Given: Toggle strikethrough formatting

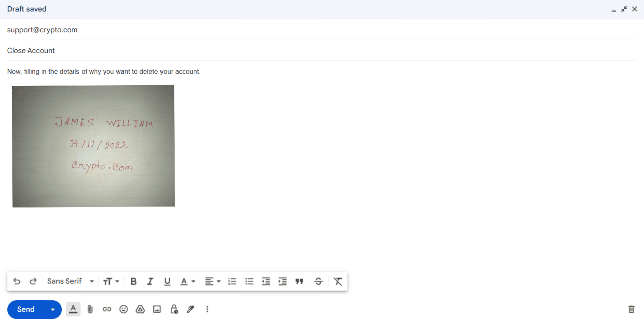Looking at the screenshot, I should point(318,281).
